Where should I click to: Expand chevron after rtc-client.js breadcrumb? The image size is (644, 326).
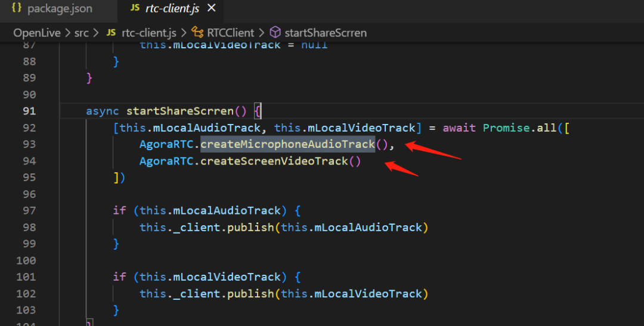click(183, 33)
